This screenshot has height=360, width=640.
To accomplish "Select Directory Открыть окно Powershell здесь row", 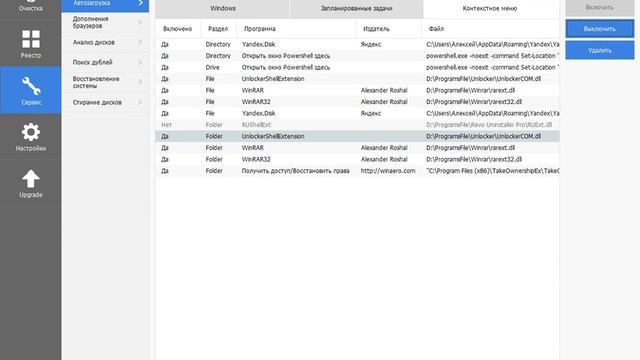I will tap(358, 56).
